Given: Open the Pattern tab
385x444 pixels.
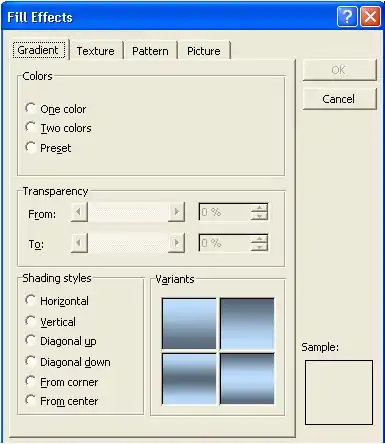Looking at the screenshot, I should 150,51.
